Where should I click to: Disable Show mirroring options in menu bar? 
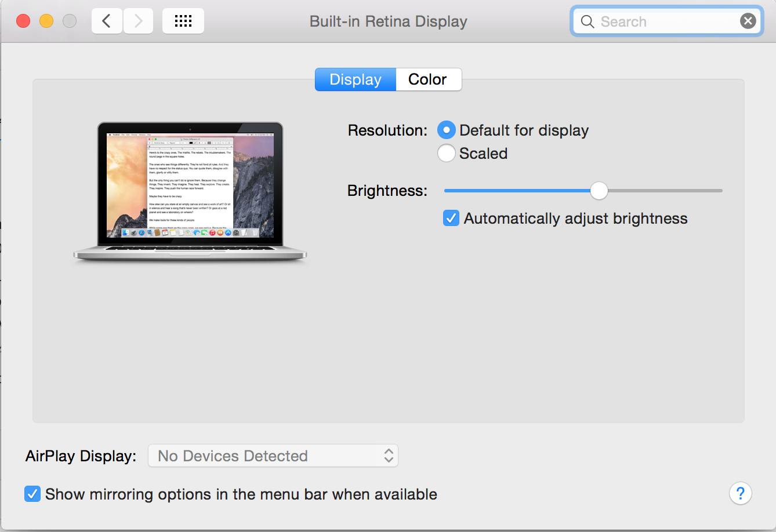[x=32, y=494]
